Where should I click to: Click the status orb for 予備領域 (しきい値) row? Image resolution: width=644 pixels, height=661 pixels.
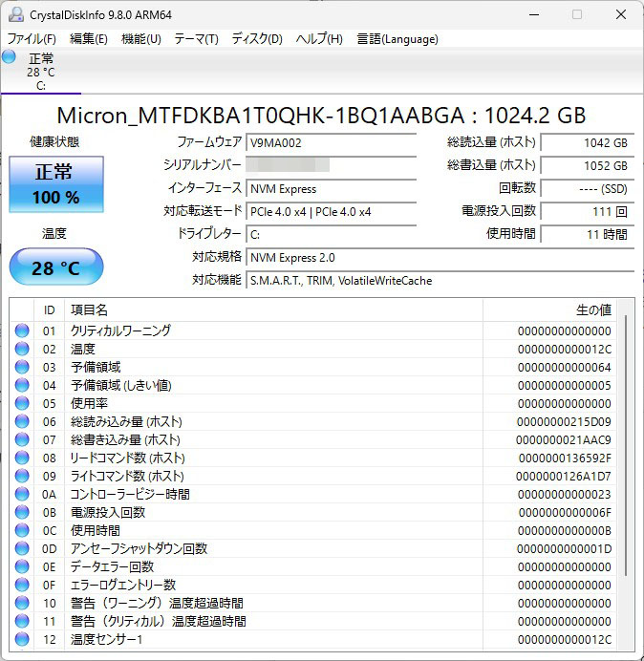click(x=22, y=386)
